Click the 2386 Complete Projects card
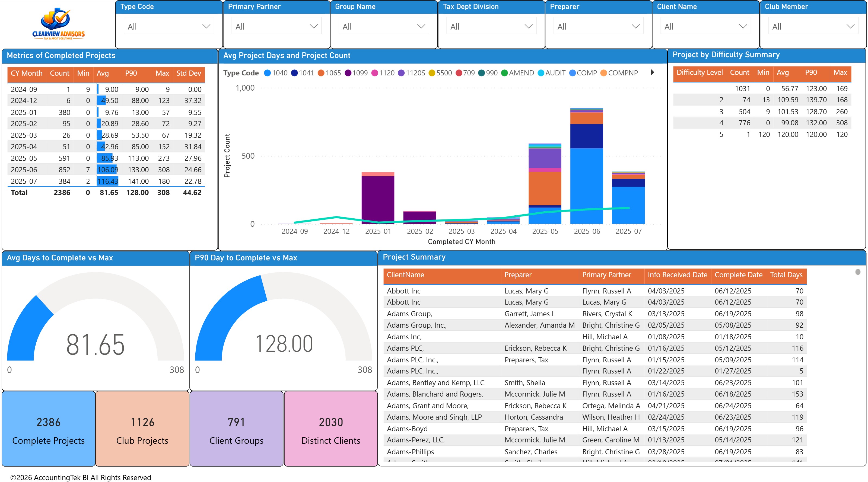The width and height of the screenshot is (868, 482). (x=49, y=429)
